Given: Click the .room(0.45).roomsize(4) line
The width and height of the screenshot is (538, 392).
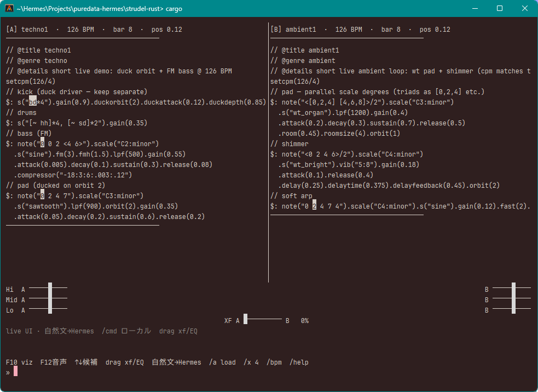Looking at the screenshot, I should pyautogui.click(x=339, y=134).
